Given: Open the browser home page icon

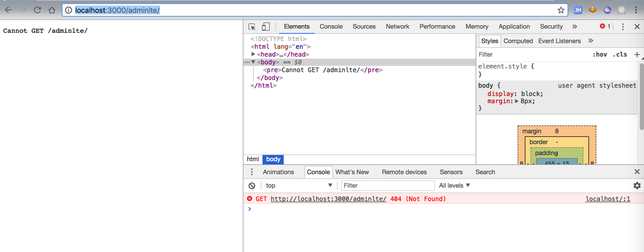Looking at the screenshot, I should point(52,10).
